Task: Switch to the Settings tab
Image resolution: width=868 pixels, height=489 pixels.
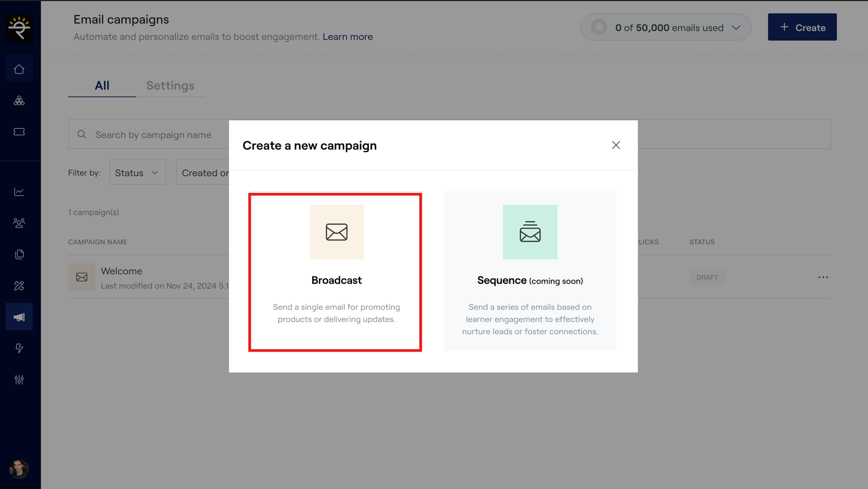Action: [x=170, y=86]
